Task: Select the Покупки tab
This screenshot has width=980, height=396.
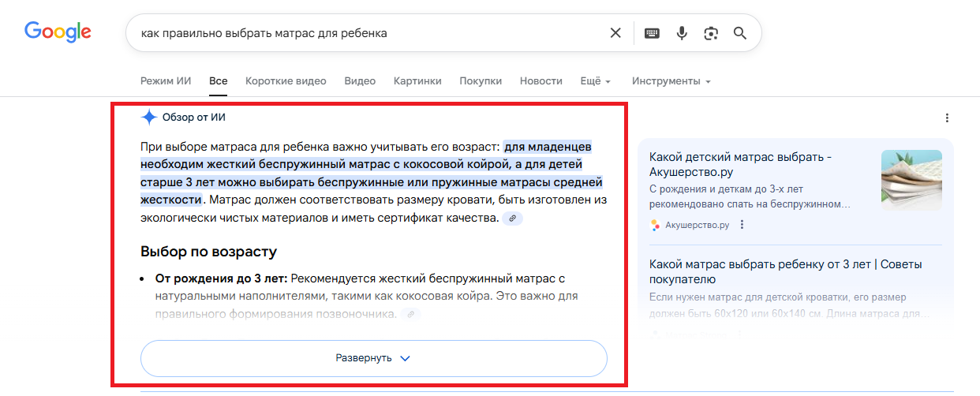Action: coord(481,81)
